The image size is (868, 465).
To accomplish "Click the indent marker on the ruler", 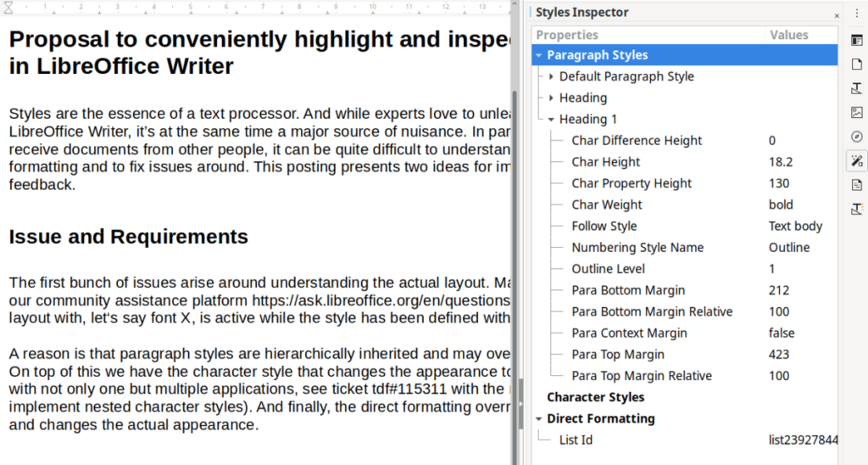I will point(8,7).
